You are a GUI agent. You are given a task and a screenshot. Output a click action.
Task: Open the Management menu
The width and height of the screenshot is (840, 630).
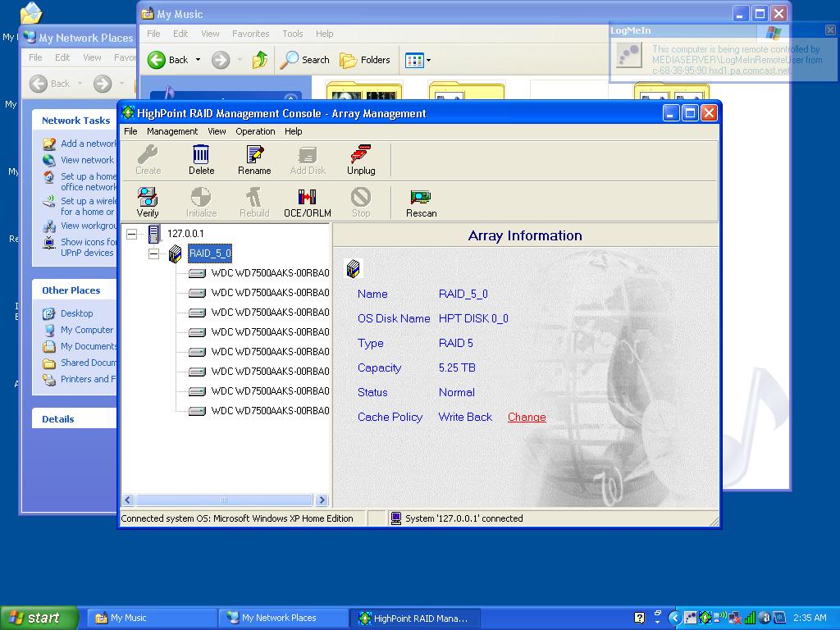coord(172,131)
